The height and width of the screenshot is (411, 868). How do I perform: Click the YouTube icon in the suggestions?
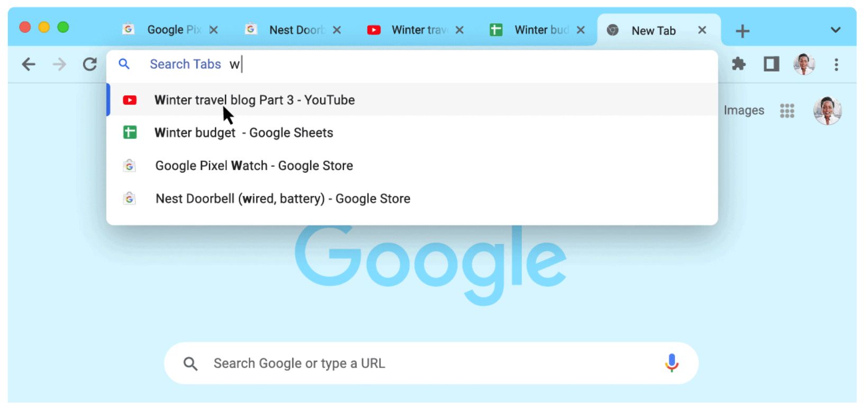(x=130, y=100)
